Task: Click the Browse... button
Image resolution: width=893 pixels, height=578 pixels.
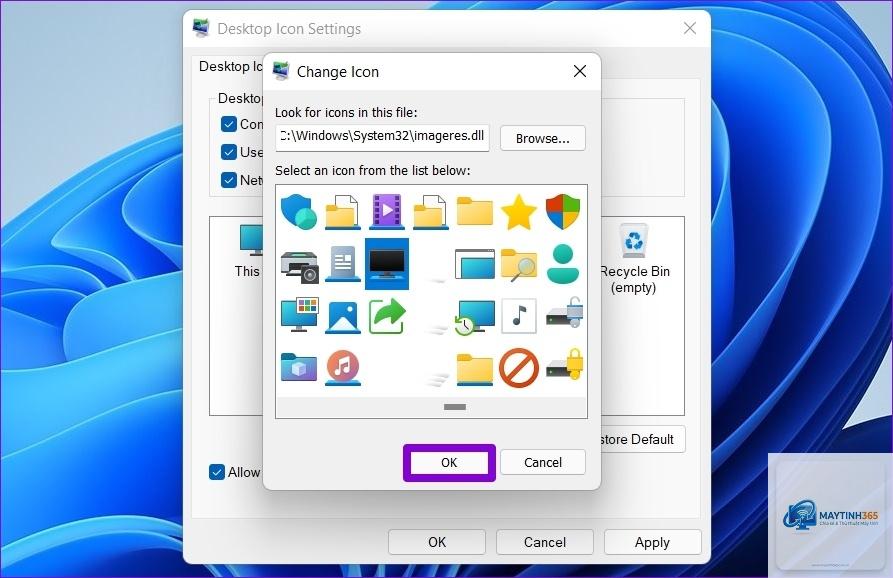Action: pos(542,138)
